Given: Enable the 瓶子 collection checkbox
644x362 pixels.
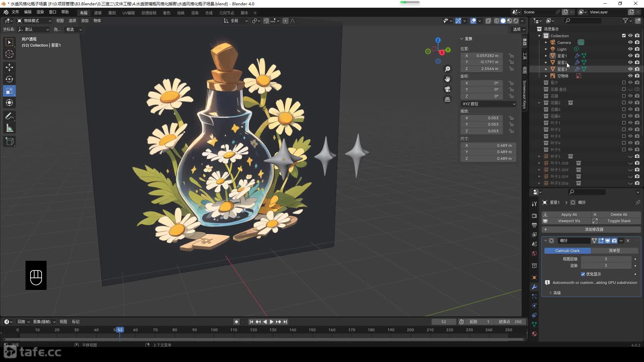Looking at the screenshot, I should pyautogui.click(x=624, y=82).
